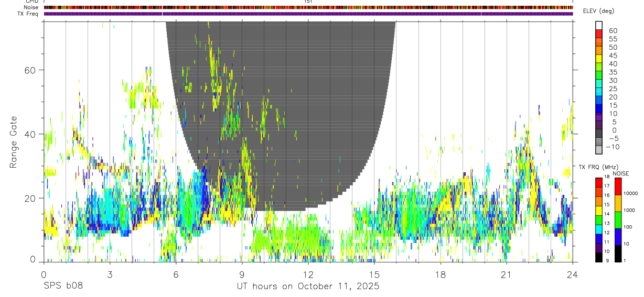644x297 pixels.
Task: Click the 'TX FRQ (MHz)' legend title
Action: [x=598, y=167]
